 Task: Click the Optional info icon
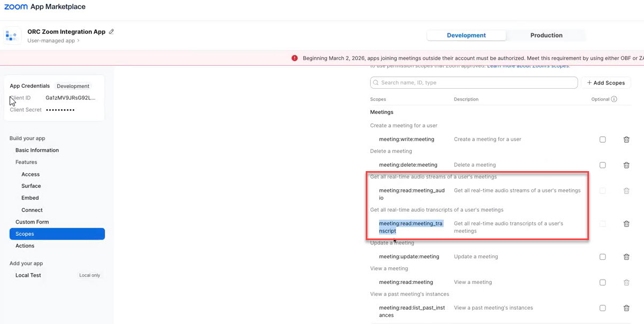click(x=614, y=99)
